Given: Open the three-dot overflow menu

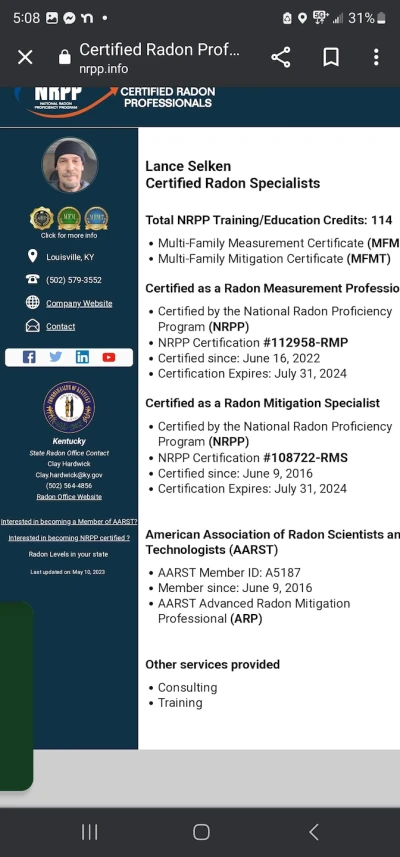Looking at the screenshot, I should [376, 57].
